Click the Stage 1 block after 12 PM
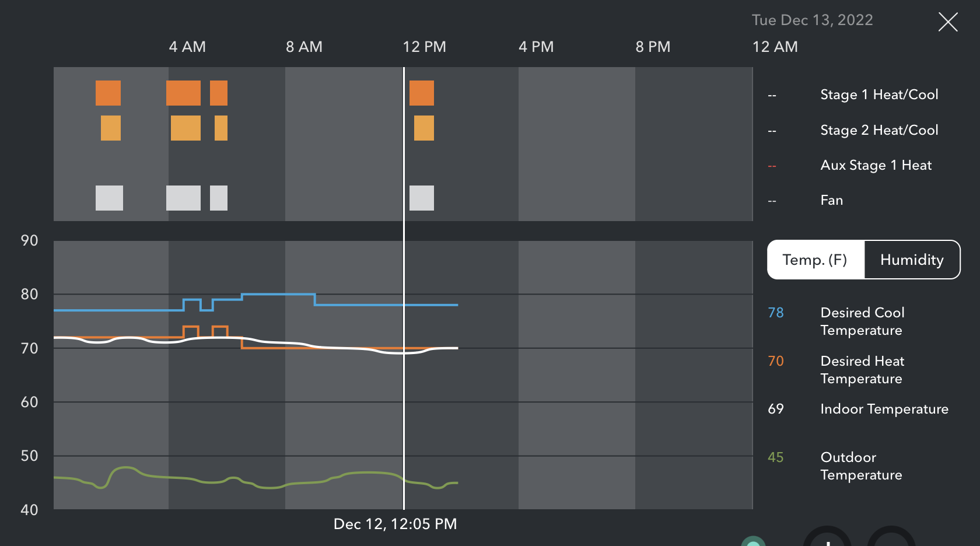 pyautogui.click(x=422, y=93)
